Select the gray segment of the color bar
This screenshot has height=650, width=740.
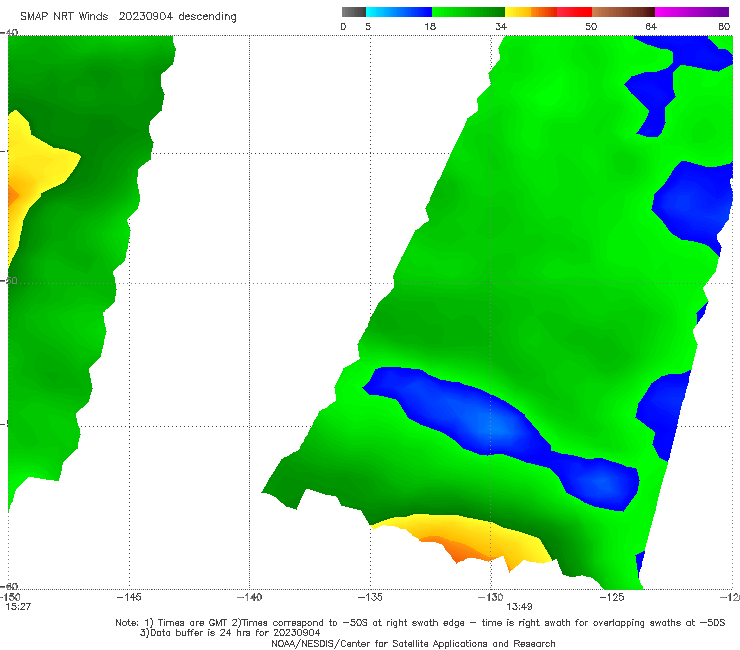click(x=354, y=12)
